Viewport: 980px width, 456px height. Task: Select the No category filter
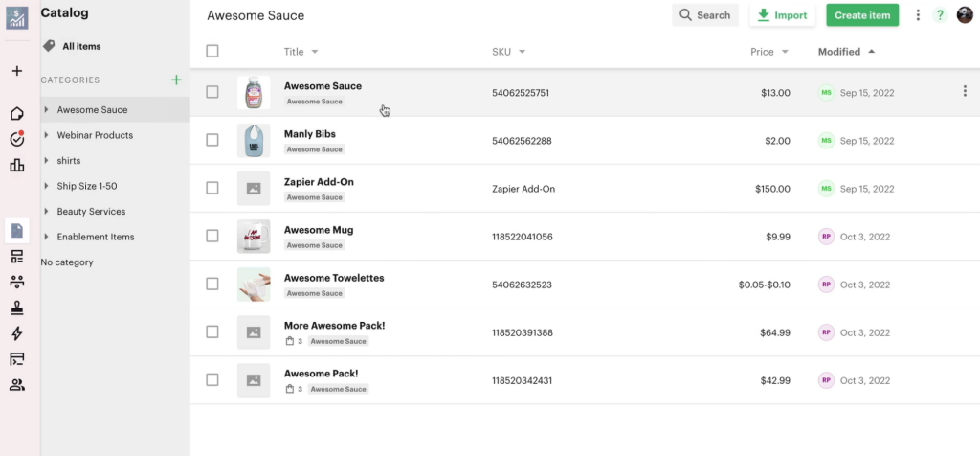point(67,262)
